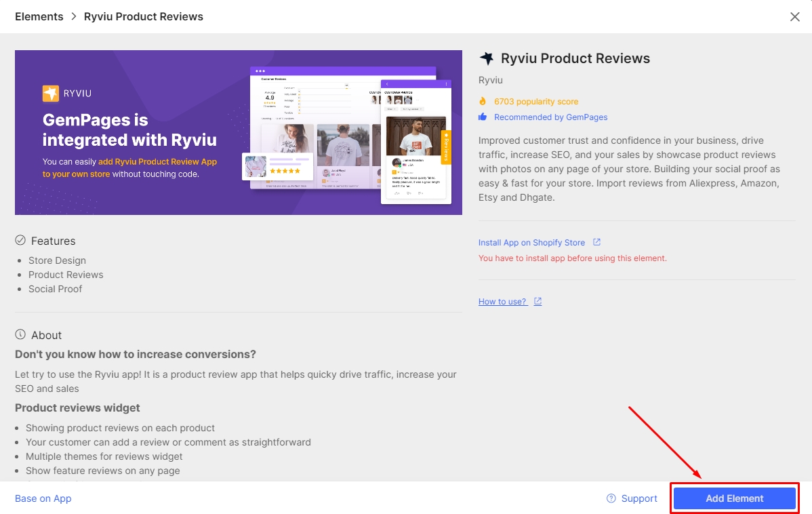Screen dimensions: 812x514
Task: Click the Features checkmark icon
Action: [x=20, y=240]
